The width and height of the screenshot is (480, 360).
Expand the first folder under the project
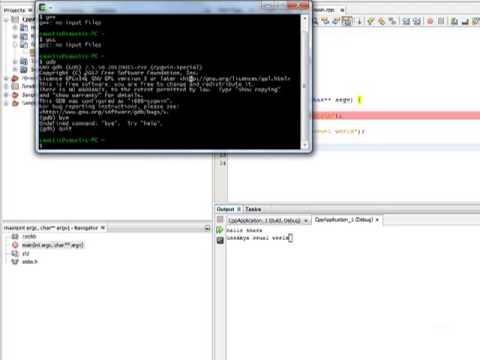[15, 28]
